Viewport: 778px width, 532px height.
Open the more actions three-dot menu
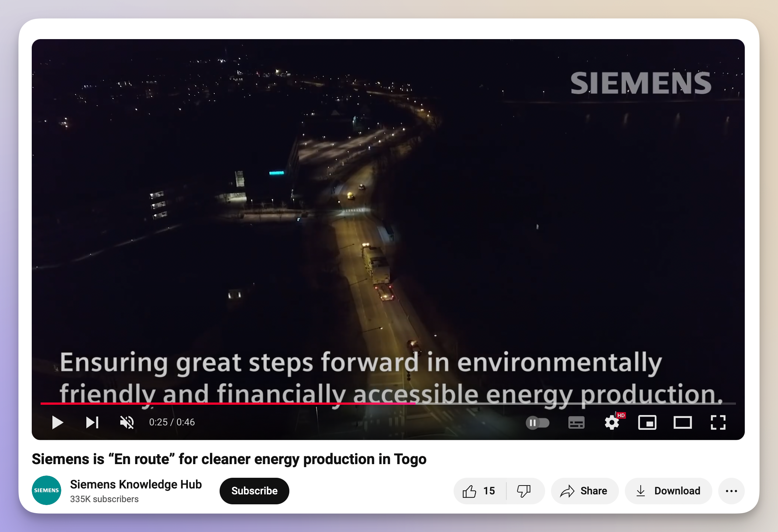pyautogui.click(x=731, y=491)
